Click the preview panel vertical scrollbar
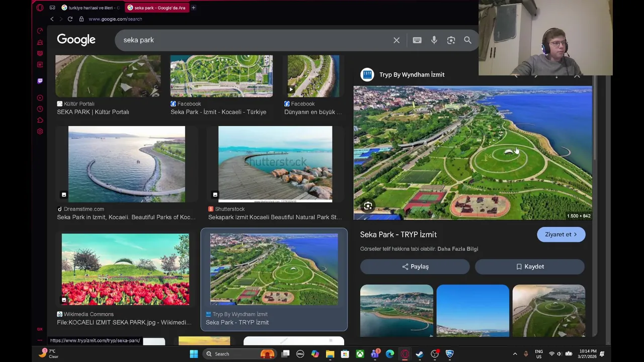644x362 pixels. click(594, 118)
